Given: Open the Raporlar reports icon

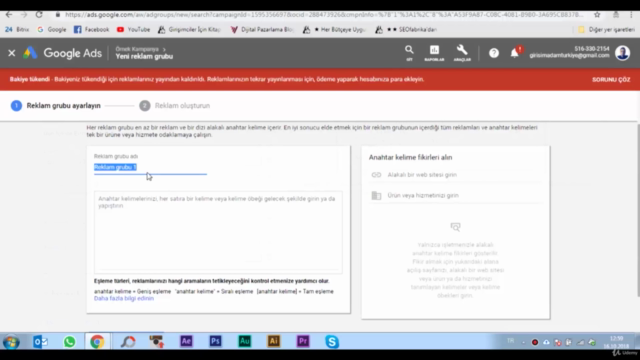Looking at the screenshot, I should [x=434, y=53].
